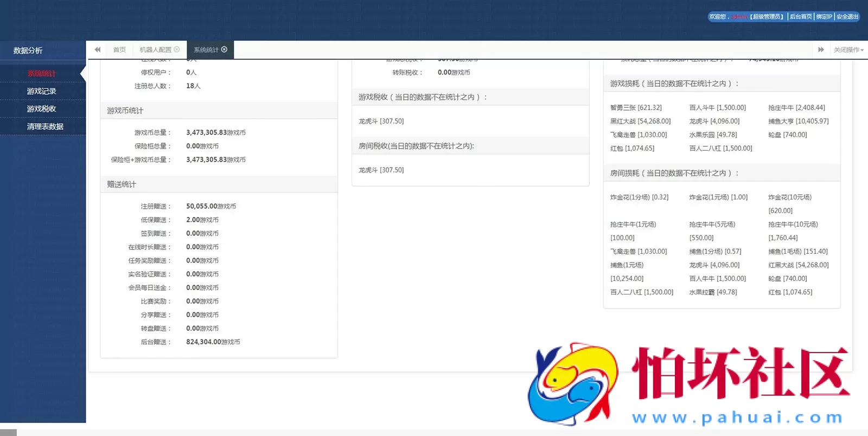Click 安全退出 to log out
868x436 pixels.
(847, 17)
